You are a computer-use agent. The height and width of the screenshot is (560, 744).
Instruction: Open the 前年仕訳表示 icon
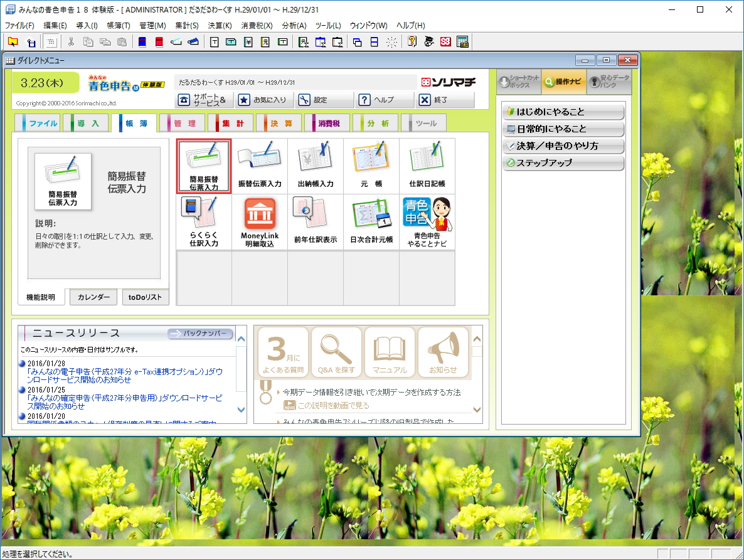tap(316, 222)
